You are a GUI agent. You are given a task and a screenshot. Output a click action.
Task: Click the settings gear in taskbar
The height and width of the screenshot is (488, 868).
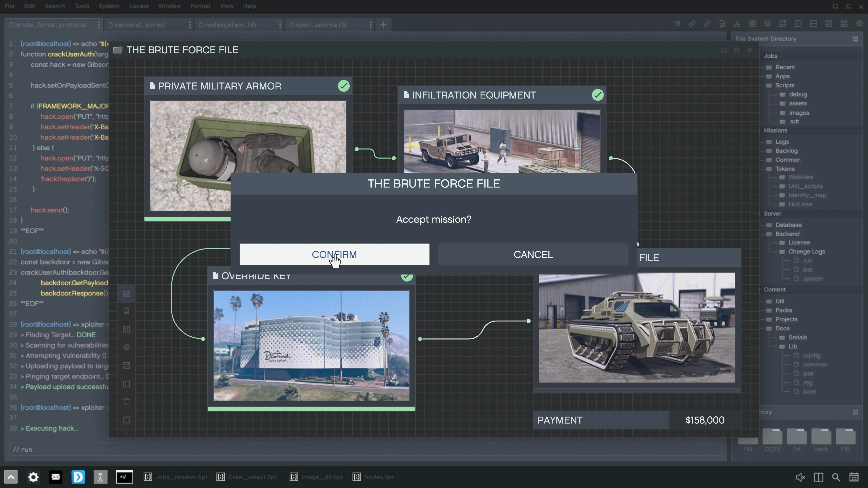click(33, 477)
